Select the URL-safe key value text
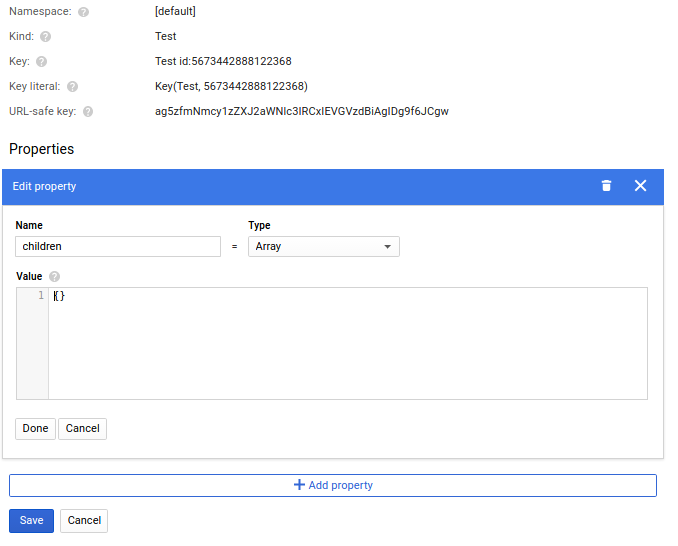678x546 pixels. [302, 112]
